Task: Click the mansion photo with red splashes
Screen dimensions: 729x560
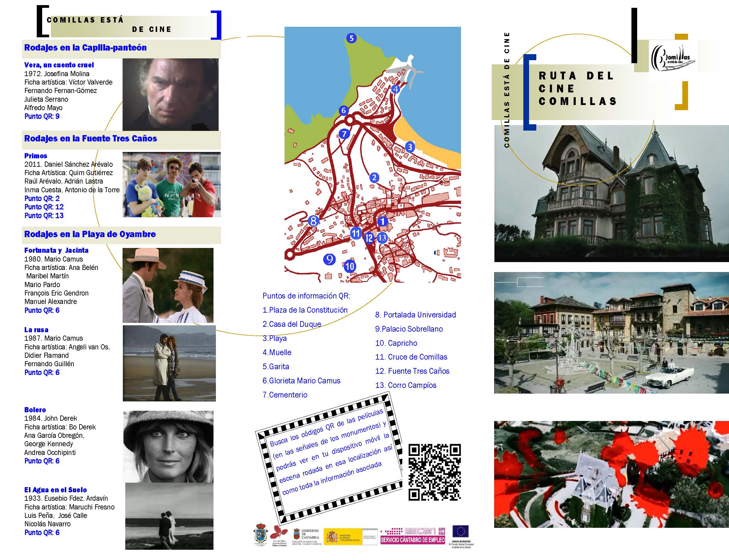Action: (x=611, y=474)
